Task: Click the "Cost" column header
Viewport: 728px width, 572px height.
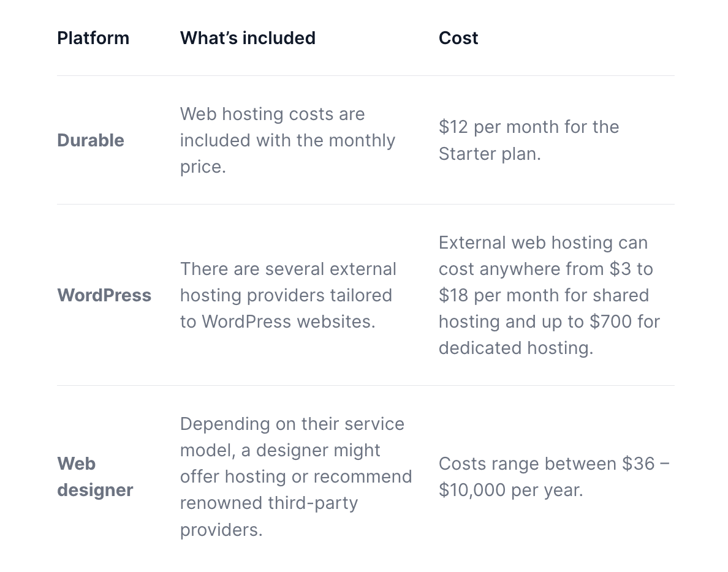Action: pyautogui.click(x=458, y=38)
